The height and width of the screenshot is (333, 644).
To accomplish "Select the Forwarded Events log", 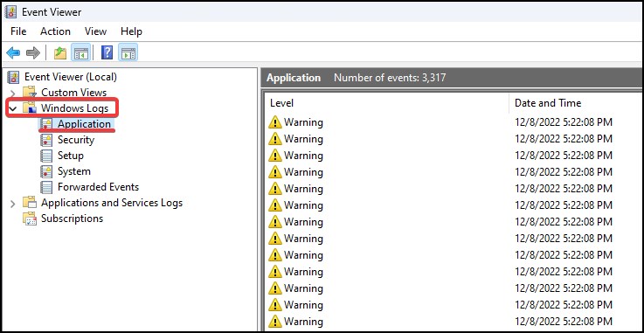I will coord(98,187).
